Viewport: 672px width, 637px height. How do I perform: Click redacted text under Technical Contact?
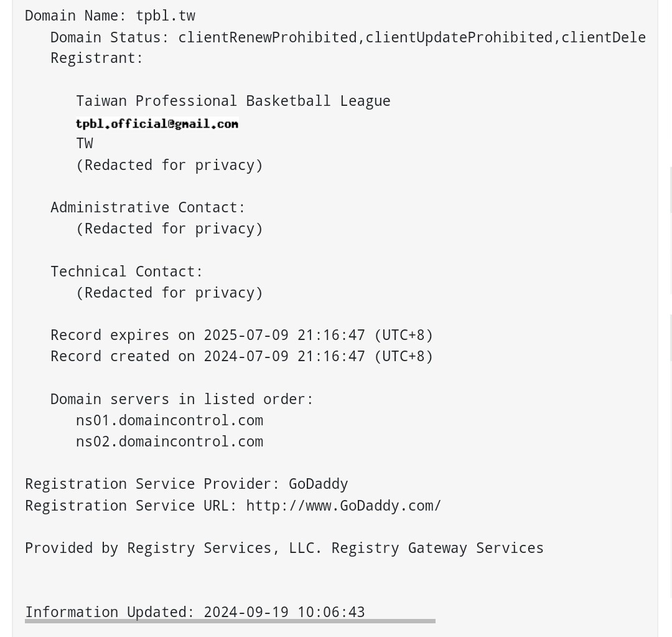coord(169,292)
